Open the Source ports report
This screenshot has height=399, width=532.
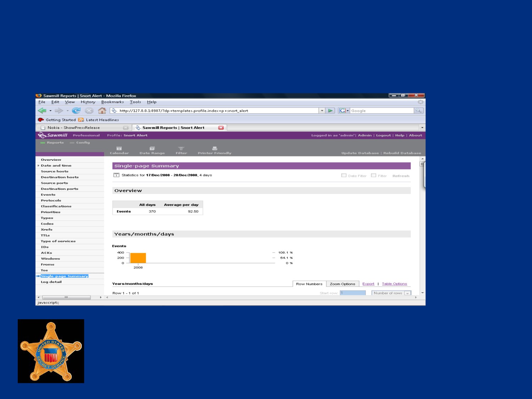[54, 183]
